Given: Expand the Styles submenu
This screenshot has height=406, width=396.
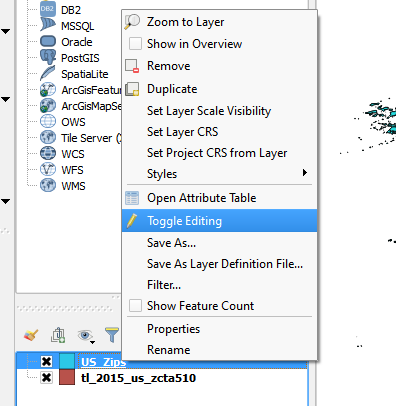Looking at the screenshot, I should click(219, 174).
